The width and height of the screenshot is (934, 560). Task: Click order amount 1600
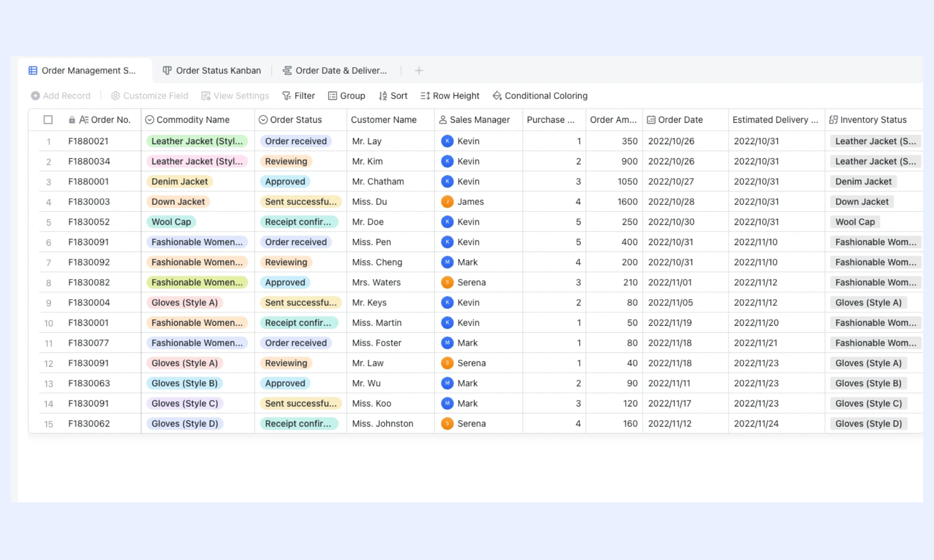tap(627, 202)
